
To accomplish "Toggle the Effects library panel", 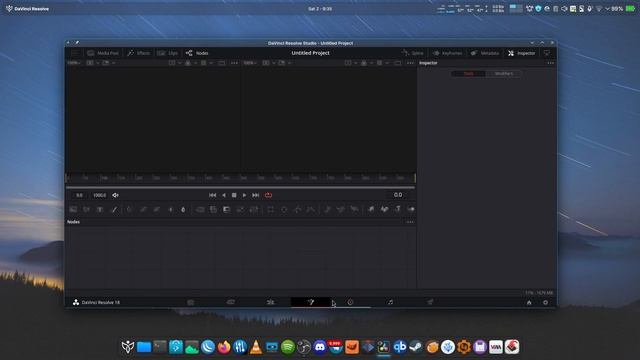I will (x=139, y=53).
